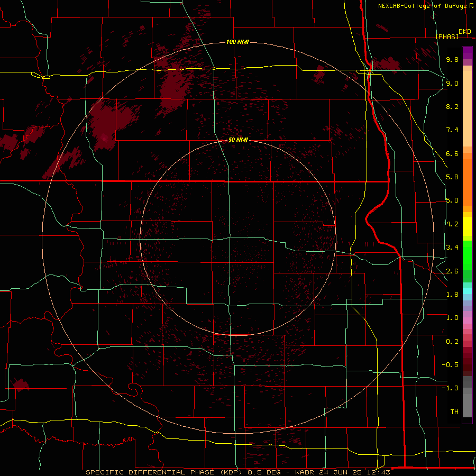Click the 5.8 legend value
The image size is (476, 476).
[x=452, y=177]
